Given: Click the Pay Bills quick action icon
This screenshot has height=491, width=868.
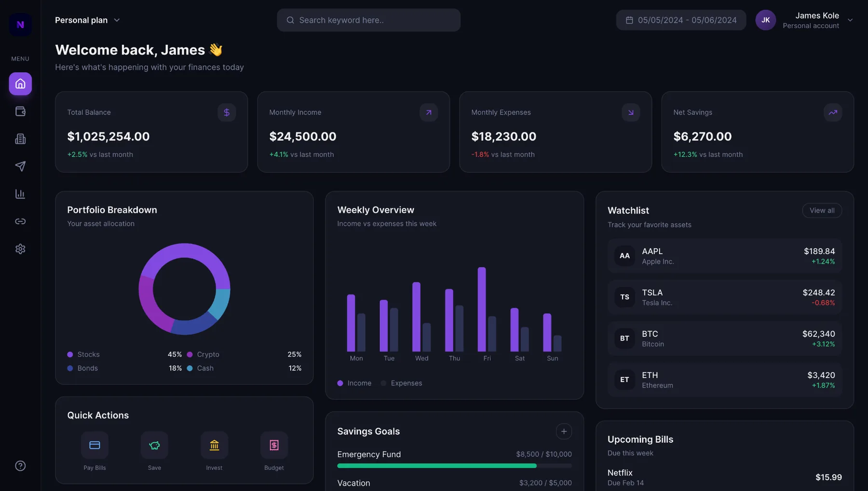Looking at the screenshot, I should (x=95, y=445).
